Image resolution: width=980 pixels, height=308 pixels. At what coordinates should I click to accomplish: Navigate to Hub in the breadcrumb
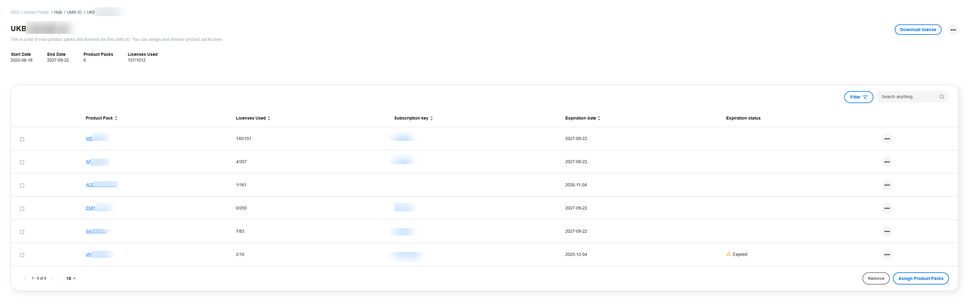58,12
